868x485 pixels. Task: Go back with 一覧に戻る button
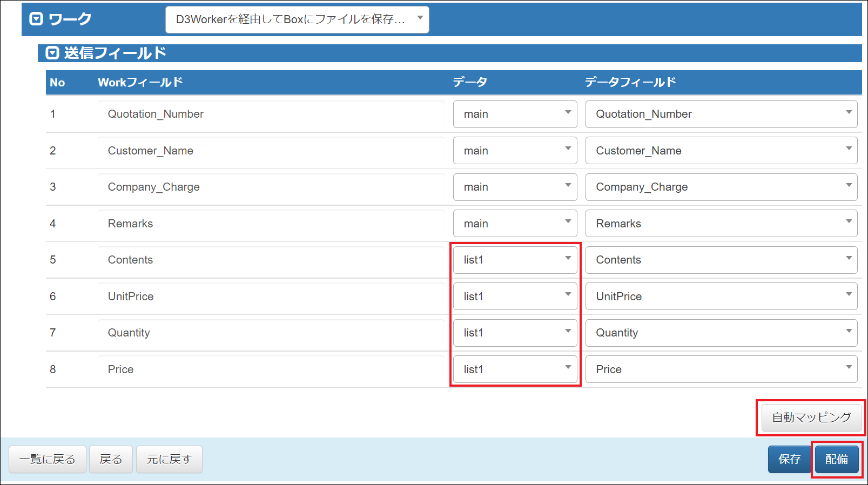[48, 459]
